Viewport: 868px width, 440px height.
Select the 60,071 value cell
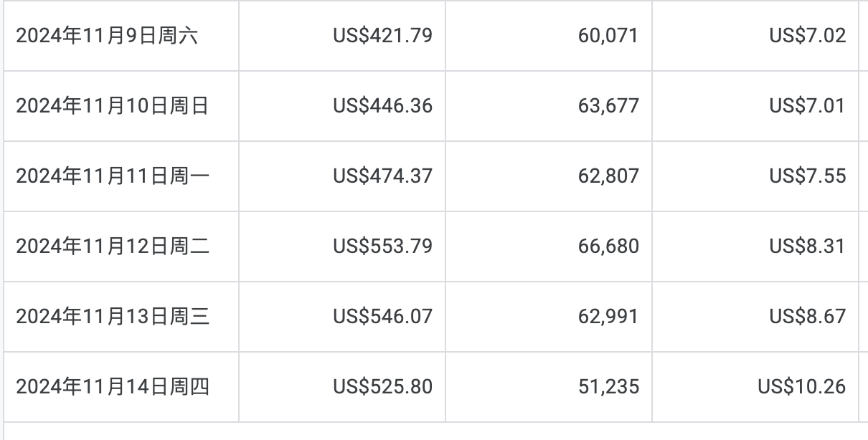[549, 36]
